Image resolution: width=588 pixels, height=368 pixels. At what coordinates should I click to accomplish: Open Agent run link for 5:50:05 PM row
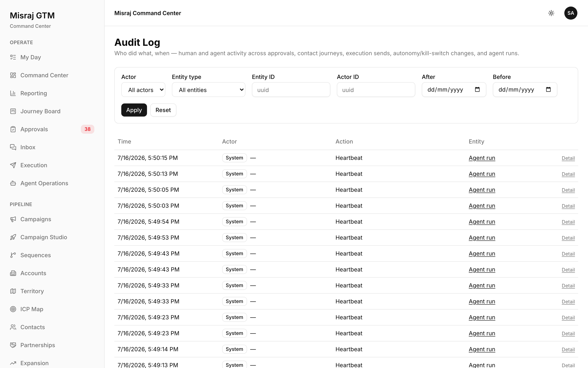[482, 190]
